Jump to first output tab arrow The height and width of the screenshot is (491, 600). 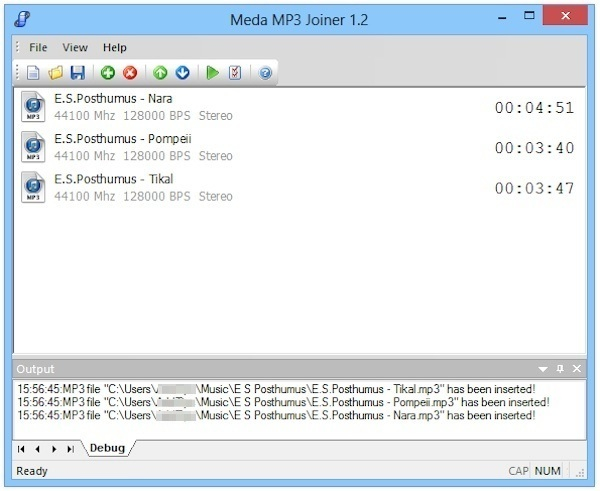point(21,449)
